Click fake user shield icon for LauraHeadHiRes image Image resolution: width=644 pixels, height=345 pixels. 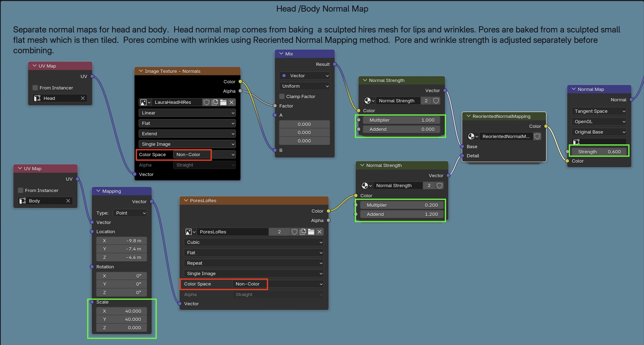pos(206,102)
